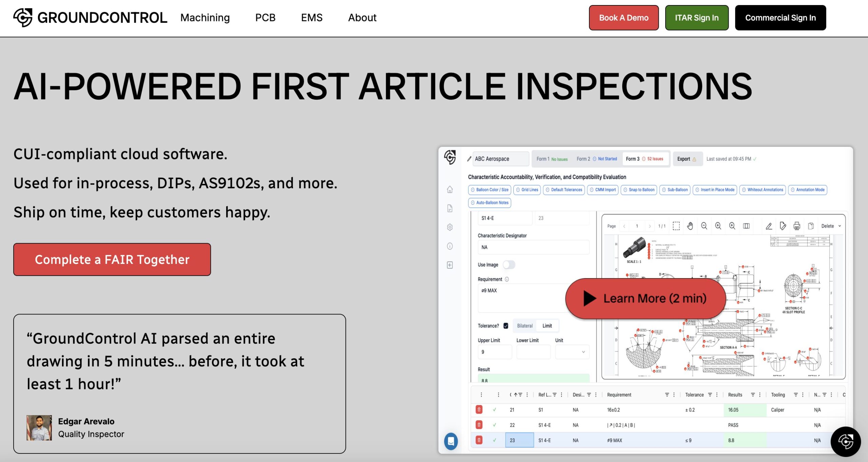This screenshot has width=868, height=462.
Task: Expand the Delete dropdown arrow
Action: coord(840,226)
